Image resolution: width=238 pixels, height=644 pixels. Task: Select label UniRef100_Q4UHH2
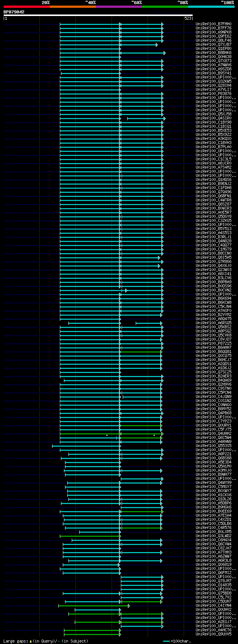(x=213, y=434)
